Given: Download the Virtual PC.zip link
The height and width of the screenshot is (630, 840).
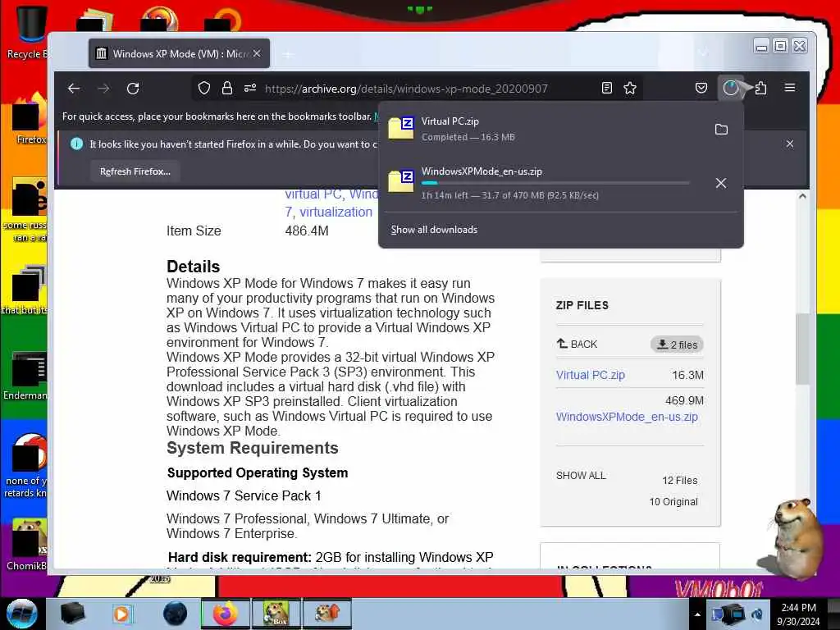Looking at the screenshot, I should 591,375.
